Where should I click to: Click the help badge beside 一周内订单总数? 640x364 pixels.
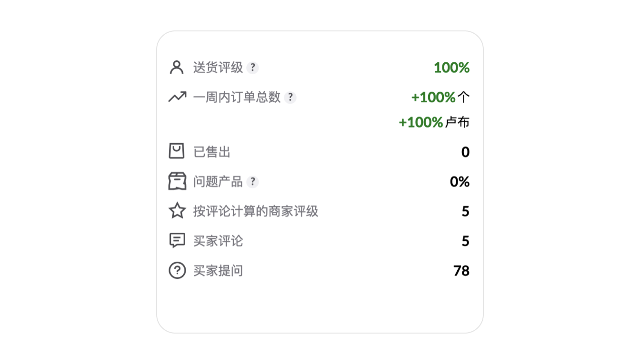pyautogui.click(x=291, y=98)
